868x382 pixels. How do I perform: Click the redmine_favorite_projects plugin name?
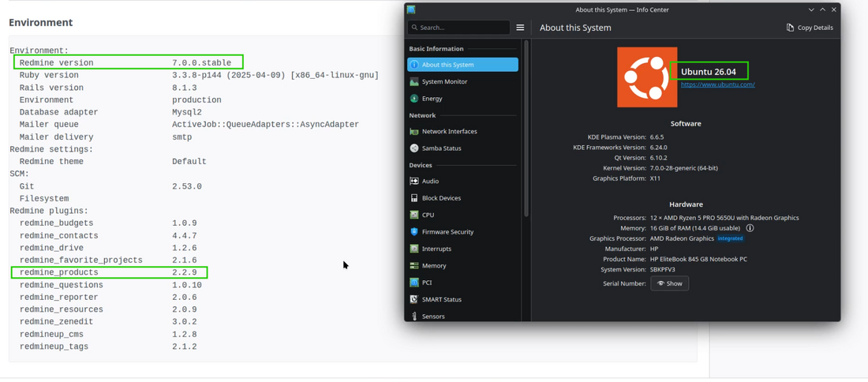80,260
